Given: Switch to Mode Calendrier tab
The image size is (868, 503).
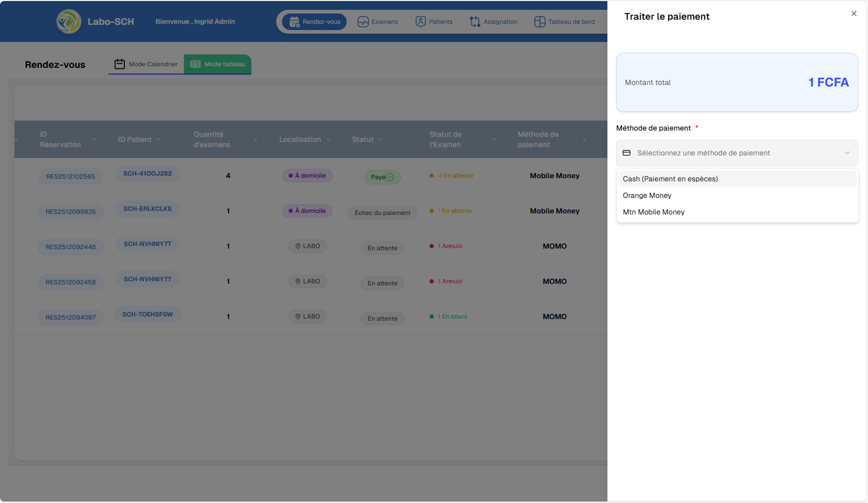Looking at the screenshot, I should tap(146, 64).
